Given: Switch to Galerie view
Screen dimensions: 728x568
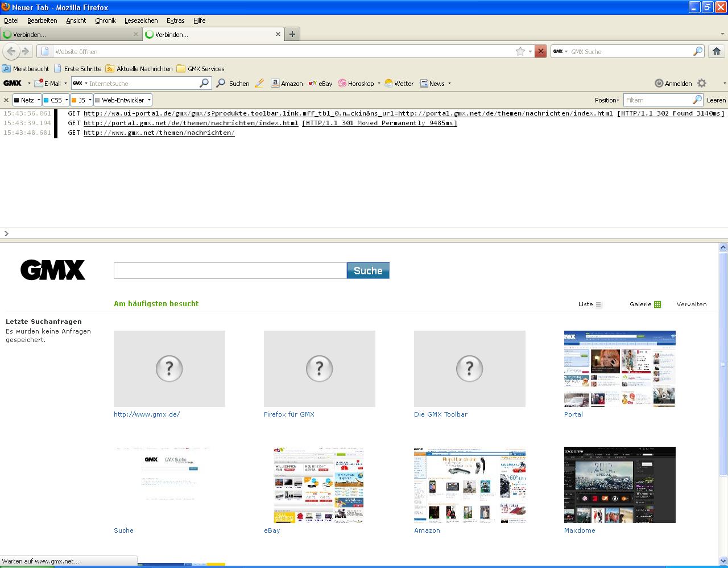Looking at the screenshot, I should pyautogui.click(x=645, y=304).
